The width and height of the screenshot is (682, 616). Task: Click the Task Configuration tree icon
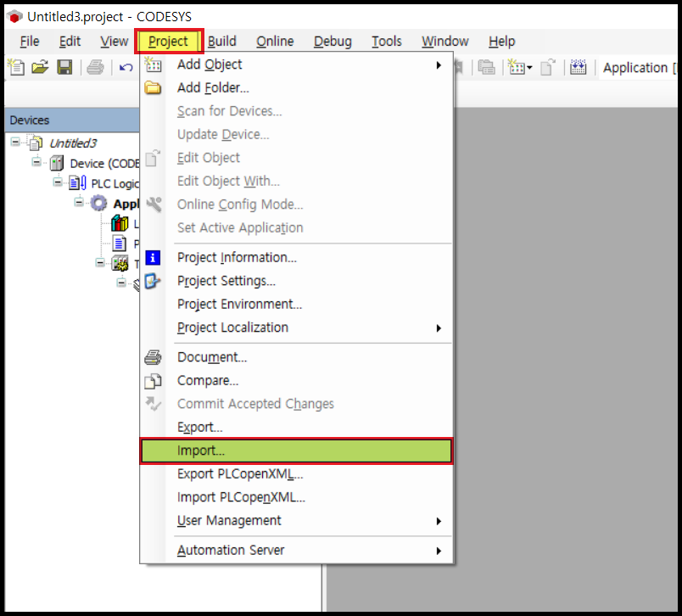click(120, 264)
